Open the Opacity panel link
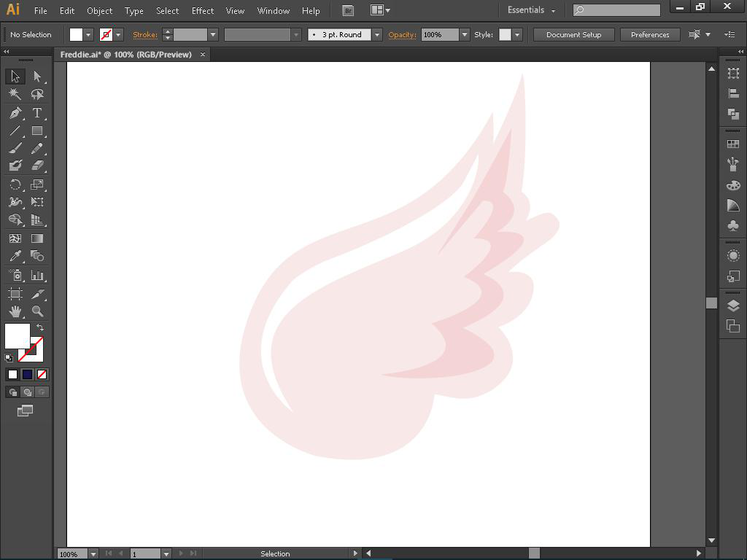747x560 pixels. pos(402,35)
